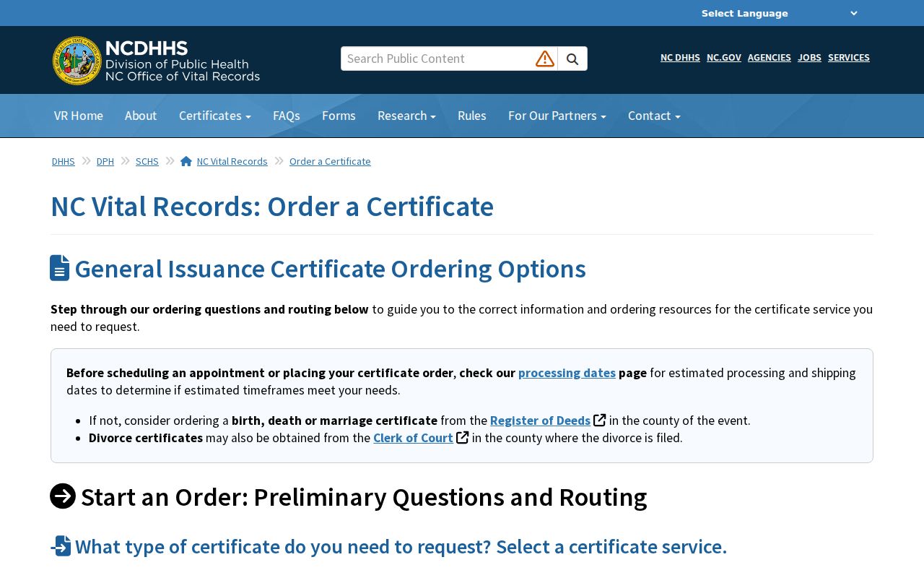Click the General Issuance Certificate Ordering Options heading
This screenshot has width=924, height=578.
pyautogui.click(x=331, y=269)
